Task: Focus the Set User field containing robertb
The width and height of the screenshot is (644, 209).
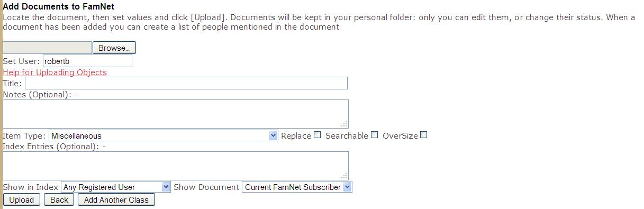Action: pyautogui.click(x=87, y=61)
